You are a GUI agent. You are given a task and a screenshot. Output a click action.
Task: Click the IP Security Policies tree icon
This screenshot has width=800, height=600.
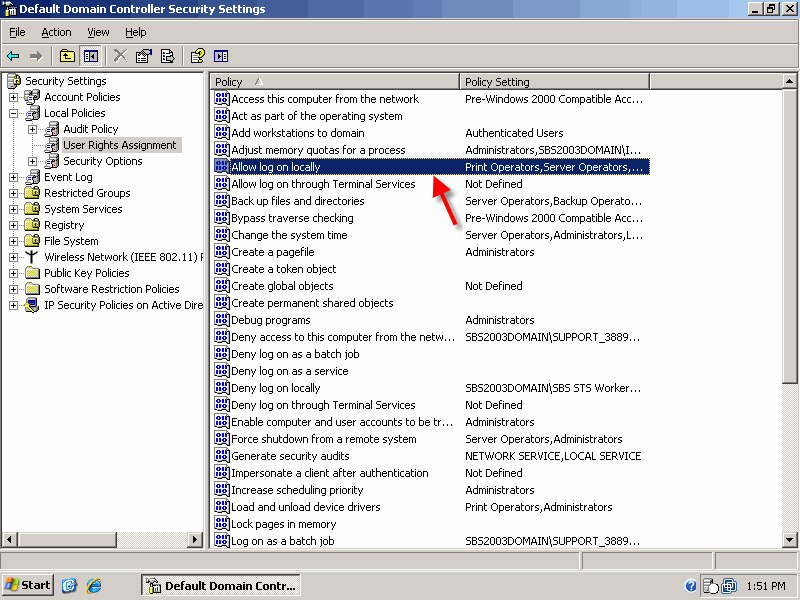(x=32, y=305)
